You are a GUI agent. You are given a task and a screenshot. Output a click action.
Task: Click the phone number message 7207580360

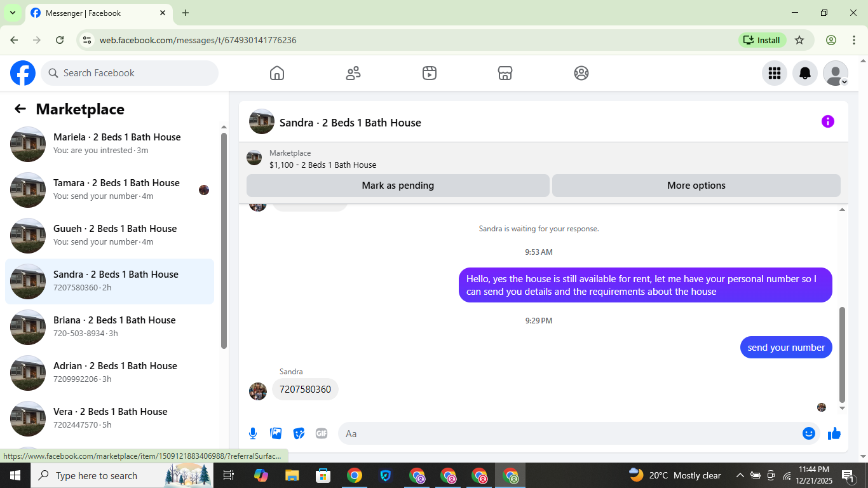point(305,390)
